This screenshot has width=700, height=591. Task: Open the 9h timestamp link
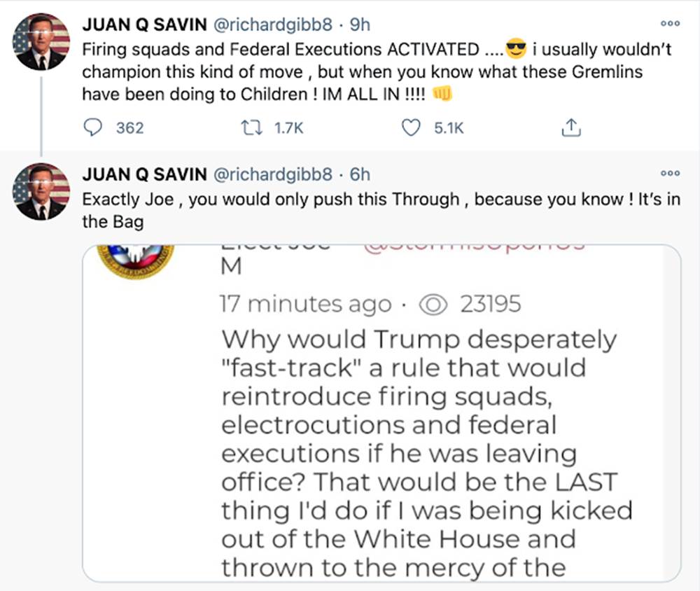coord(360,25)
